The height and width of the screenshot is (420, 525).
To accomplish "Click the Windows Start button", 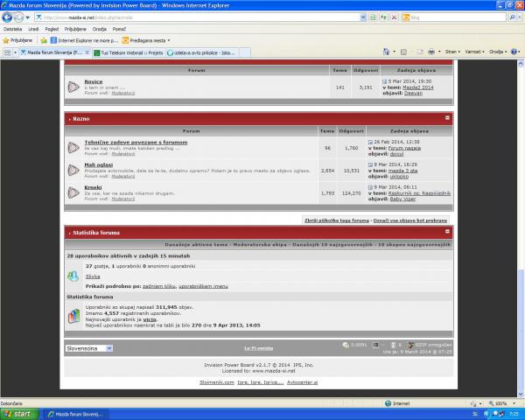I will (x=19, y=414).
